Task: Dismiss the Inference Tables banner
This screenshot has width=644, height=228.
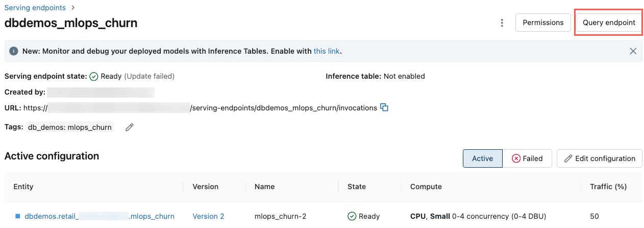Action: [633, 51]
